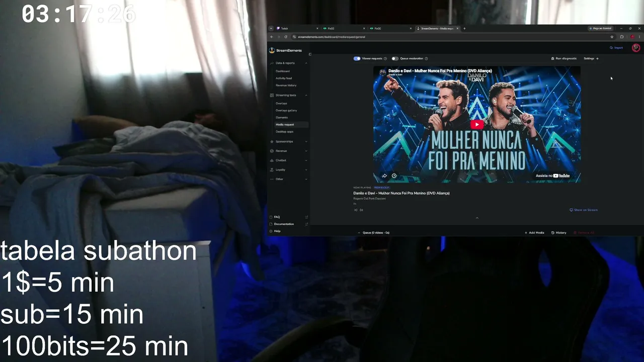This screenshot has width=644, height=362.
Task: Click the song title under Now Playing
Action: [401, 193]
